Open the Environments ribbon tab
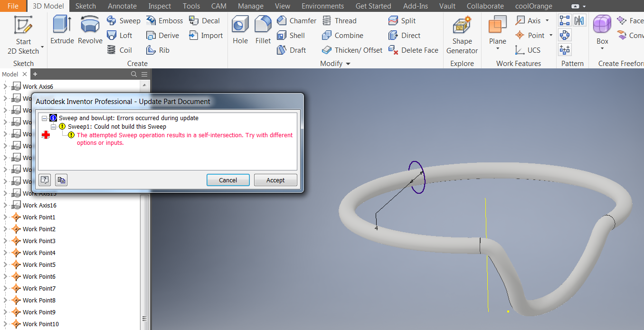 322,6
